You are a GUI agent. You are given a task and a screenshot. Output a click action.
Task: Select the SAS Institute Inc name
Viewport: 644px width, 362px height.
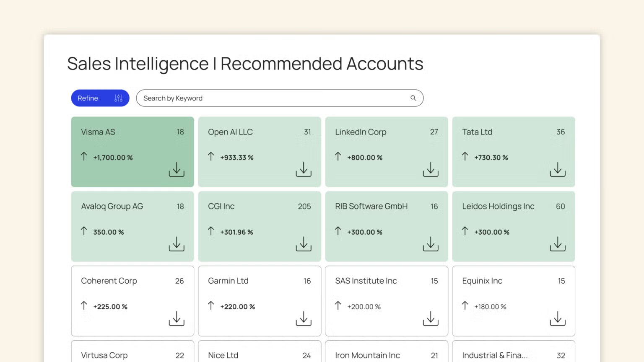[366, 281]
